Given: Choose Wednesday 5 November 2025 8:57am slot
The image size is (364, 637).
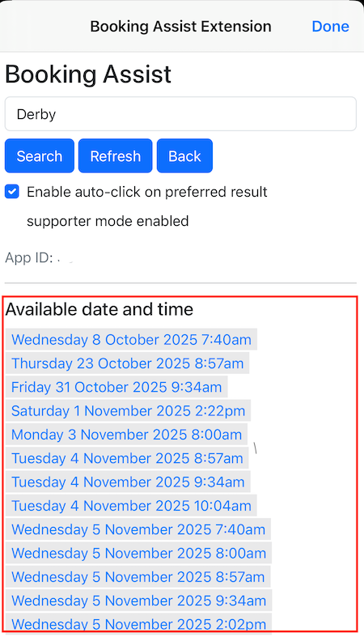Looking at the screenshot, I should [138, 577].
